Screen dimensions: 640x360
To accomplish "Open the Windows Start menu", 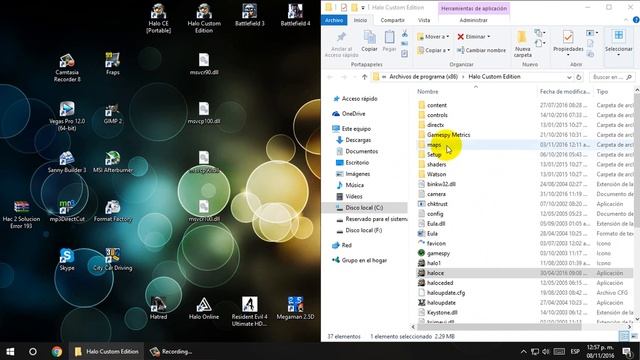I will tap(10, 351).
